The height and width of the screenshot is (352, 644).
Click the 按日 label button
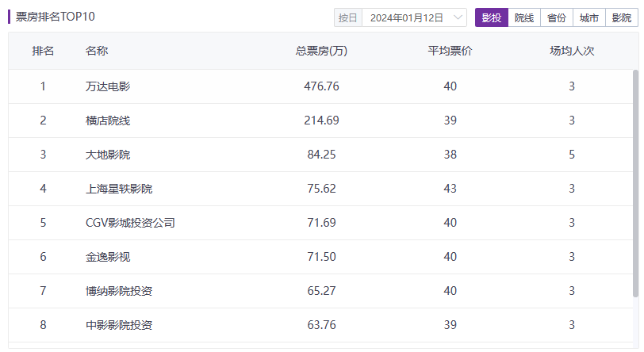347,18
